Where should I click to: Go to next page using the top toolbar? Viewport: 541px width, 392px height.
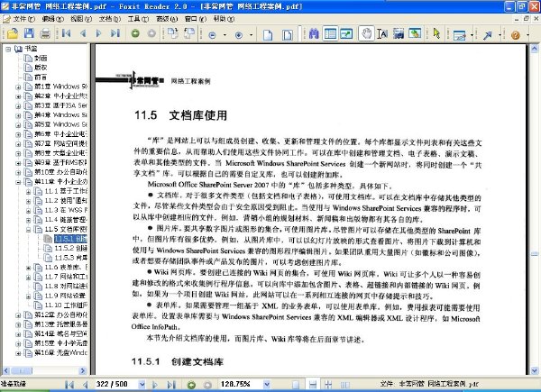point(99,33)
